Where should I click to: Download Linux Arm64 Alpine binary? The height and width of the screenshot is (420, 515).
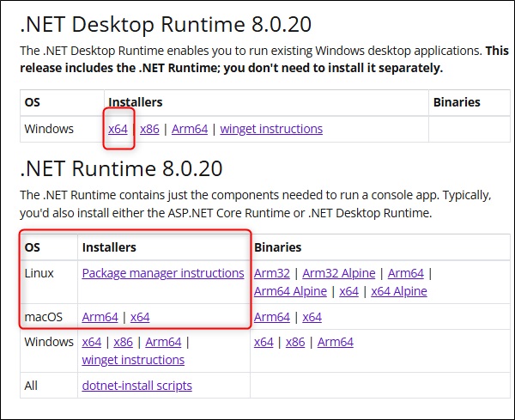click(290, 291)
